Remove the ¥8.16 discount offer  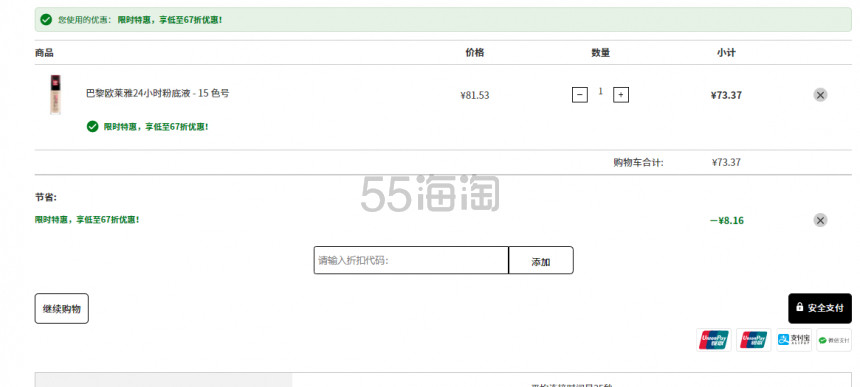point(820,220)
